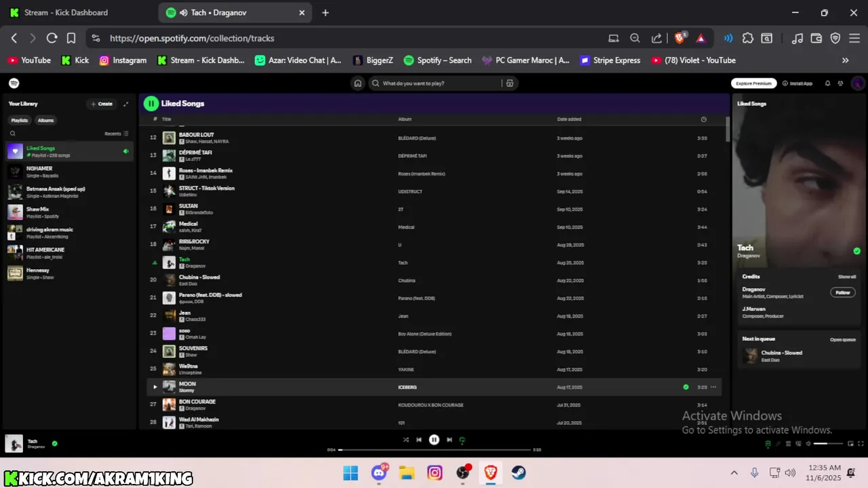Skip to the previous track
The height and width of the screenshot is (488, 868).
pyautogui.click(x=419, y=440)
